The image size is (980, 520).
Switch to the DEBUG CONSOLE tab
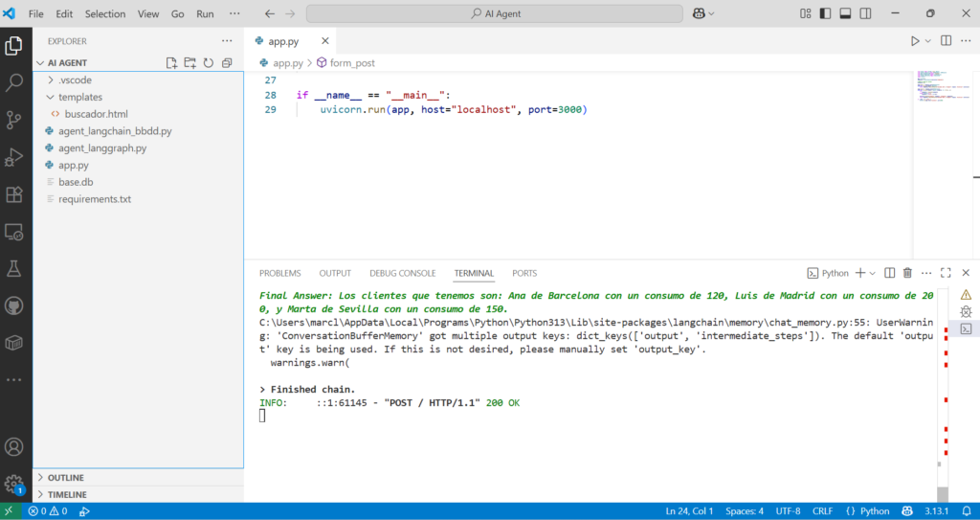(x=402, y=273)
